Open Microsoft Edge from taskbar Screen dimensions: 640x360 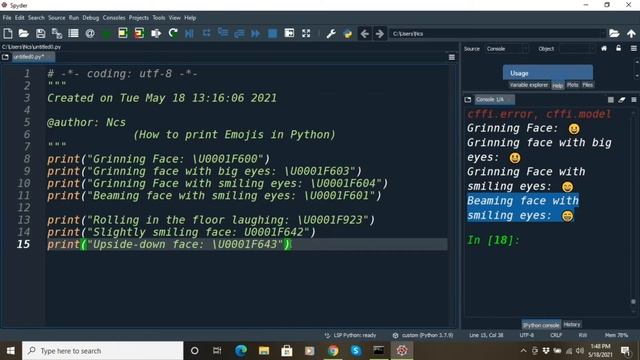click(x=241, y=351)
